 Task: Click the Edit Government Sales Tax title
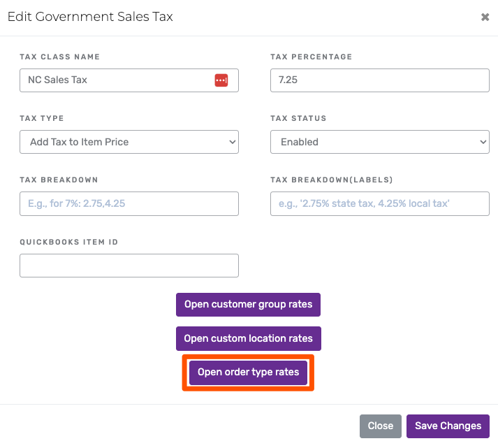pyautogui.click(x=90, y=17)
